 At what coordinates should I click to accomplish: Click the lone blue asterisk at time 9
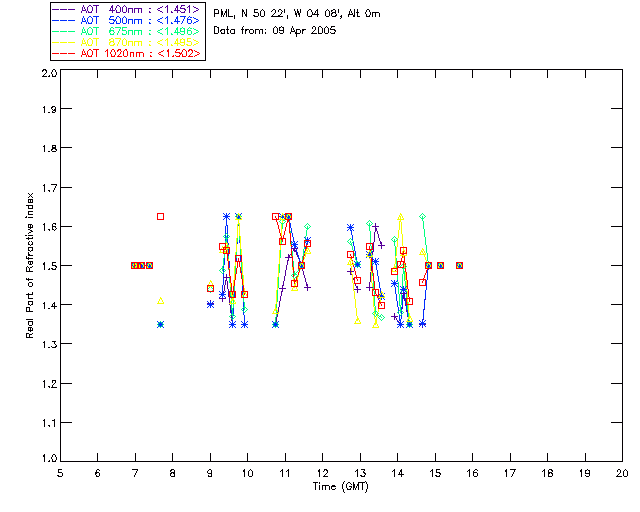(x=210, y=304)
